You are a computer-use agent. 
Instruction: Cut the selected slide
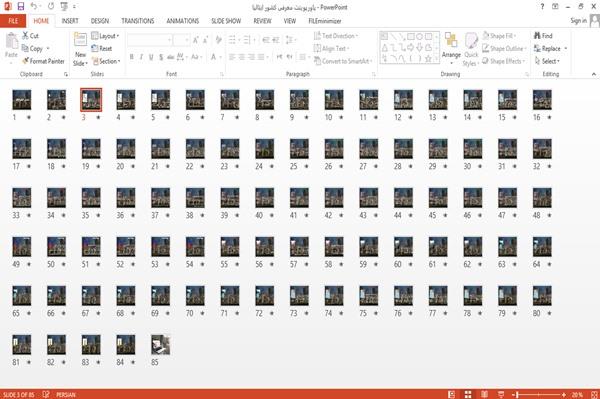[31, 36]
